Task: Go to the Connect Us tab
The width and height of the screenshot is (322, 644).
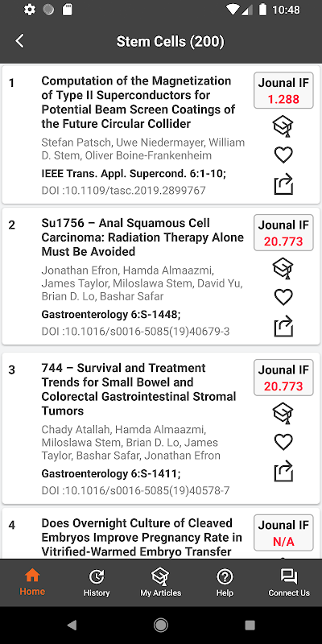Action: (289, 583)
